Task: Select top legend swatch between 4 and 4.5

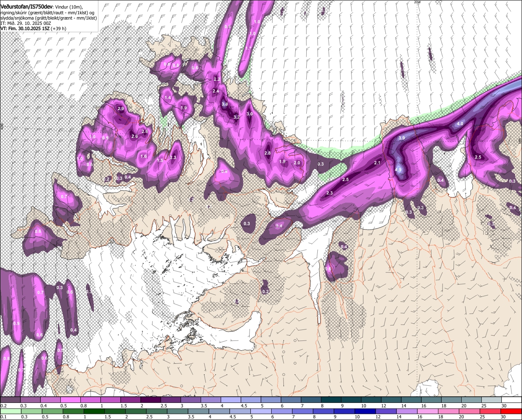Action: tap(231, 400)
